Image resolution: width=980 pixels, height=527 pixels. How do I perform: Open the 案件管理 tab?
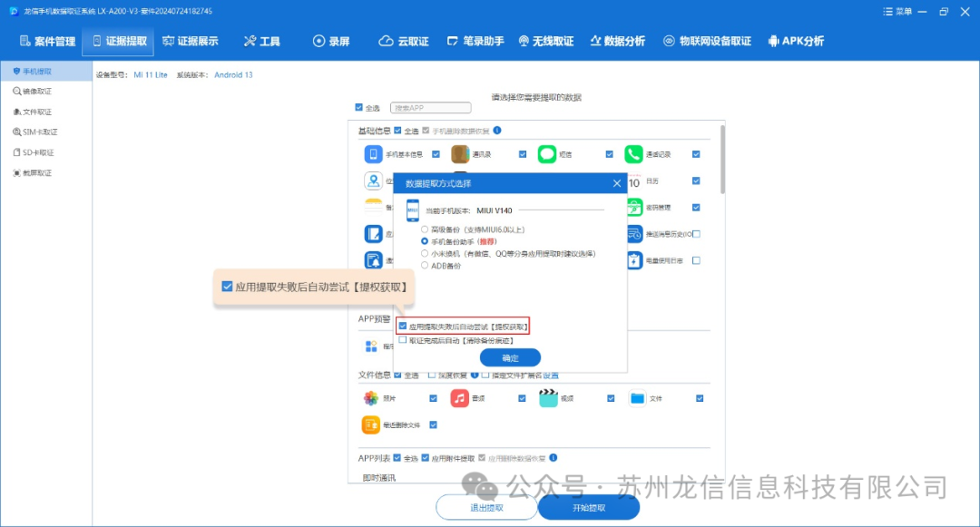pos(47,41)
